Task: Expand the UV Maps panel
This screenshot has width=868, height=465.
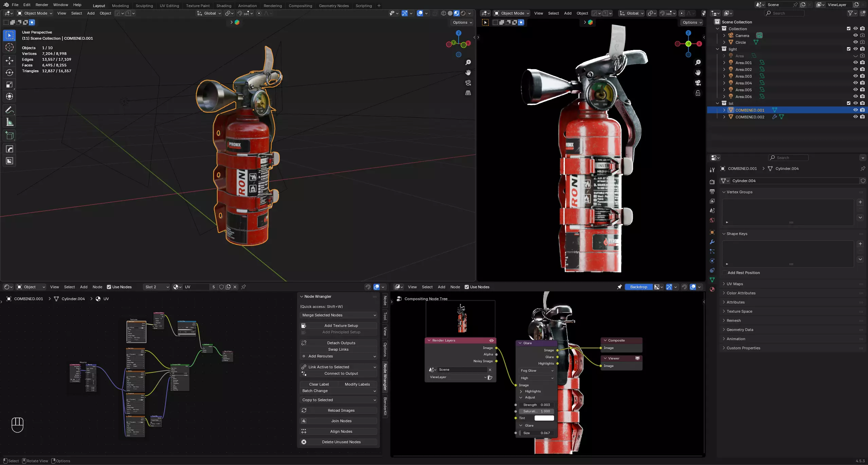Action: pyautogui.click(x=735, y=284)
